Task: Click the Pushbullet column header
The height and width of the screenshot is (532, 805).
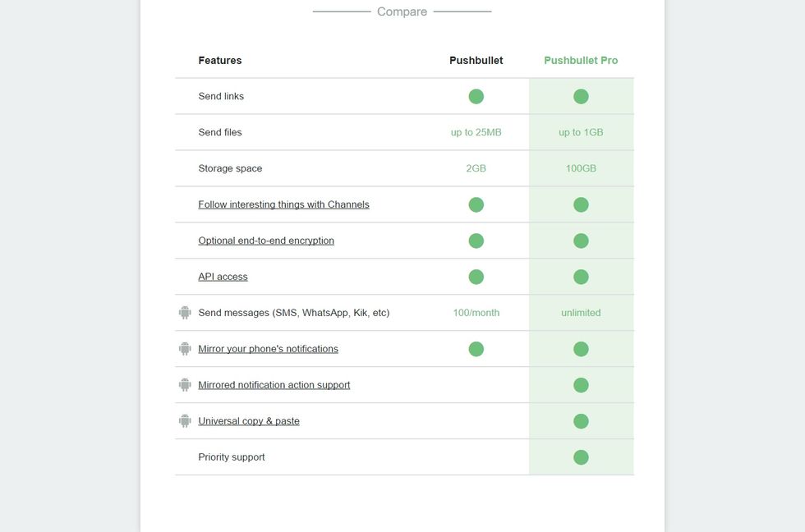Action: pyautogui.click(x=476, y=61)
